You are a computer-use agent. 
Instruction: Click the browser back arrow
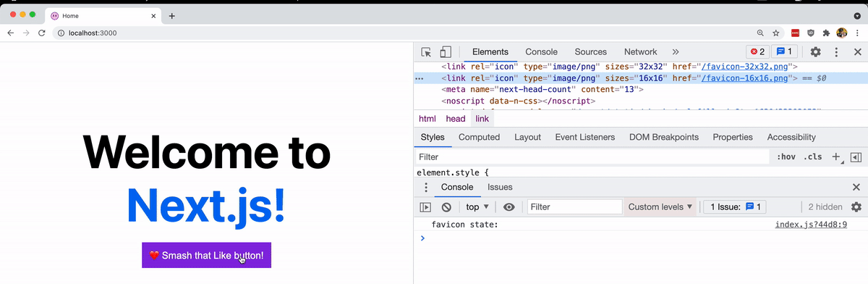(x=11, y=33)
